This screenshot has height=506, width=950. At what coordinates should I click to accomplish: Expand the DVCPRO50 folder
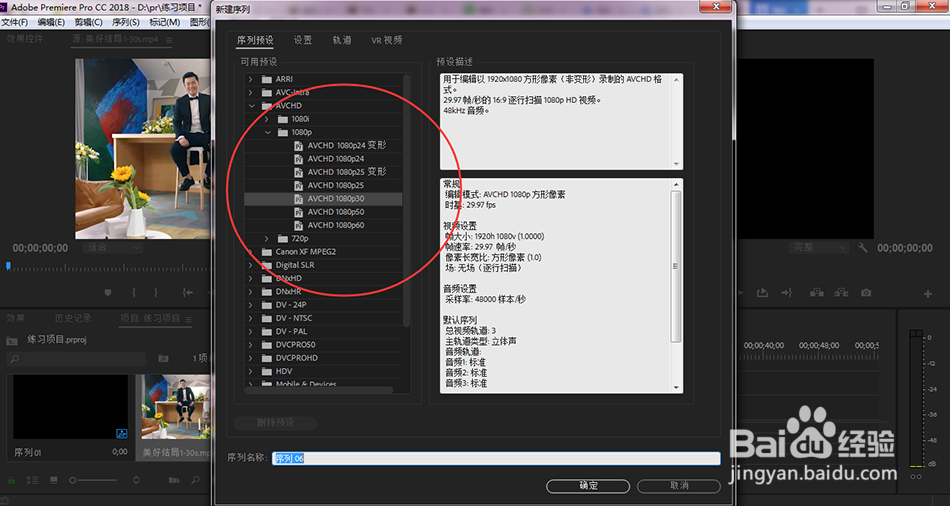point(251,345)
